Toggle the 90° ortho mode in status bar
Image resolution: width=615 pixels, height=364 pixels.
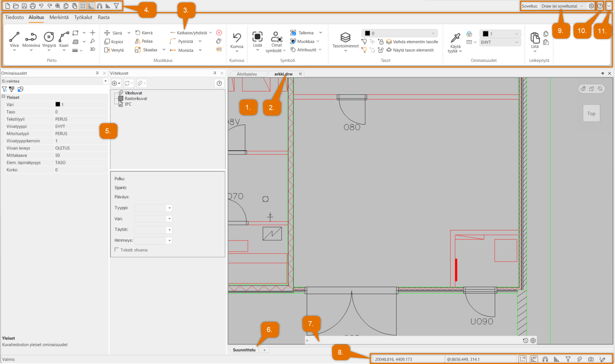pos(534,359)
